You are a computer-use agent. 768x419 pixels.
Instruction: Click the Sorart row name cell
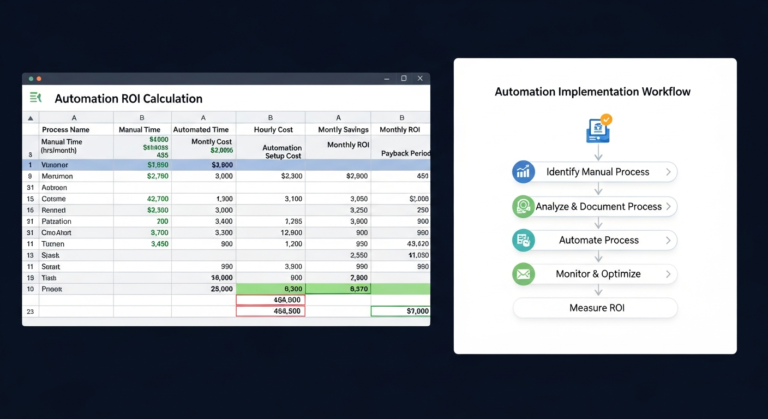[76, 266]
